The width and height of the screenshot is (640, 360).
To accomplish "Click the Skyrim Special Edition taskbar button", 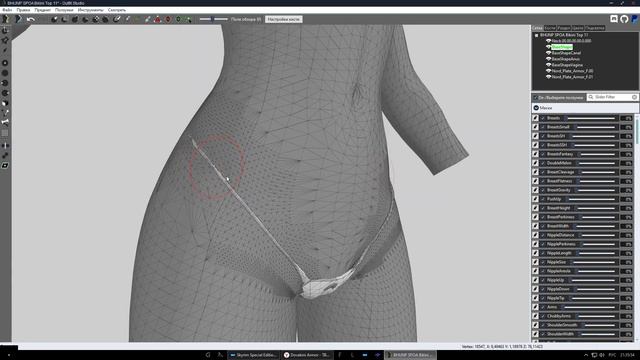I will tap(254, 355).
